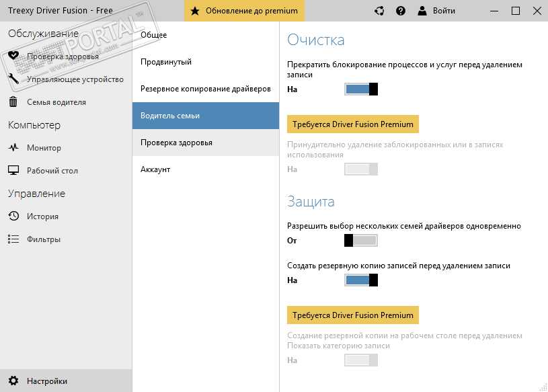Click the gear icon for Настройки
The height and width of the screenshot is (392, 548).
coord(13,381)
